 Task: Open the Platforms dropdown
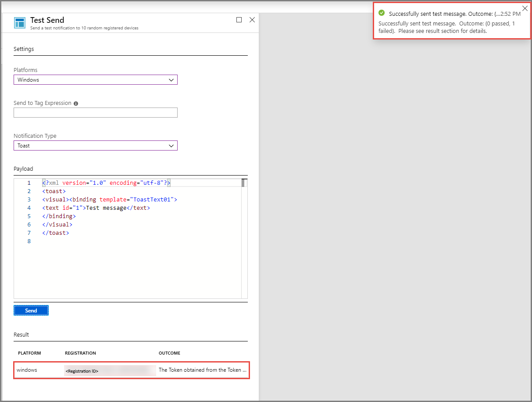point(96,80)
